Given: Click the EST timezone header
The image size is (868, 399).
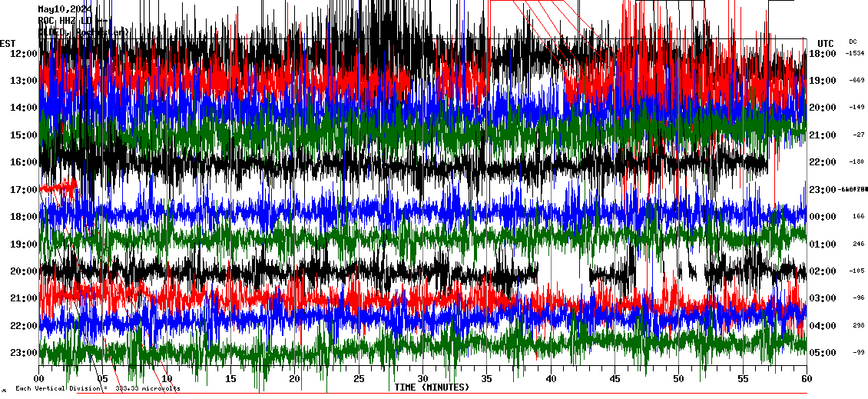Looking at the screenshot, I should pyautogui.click(x=8, y=42).
